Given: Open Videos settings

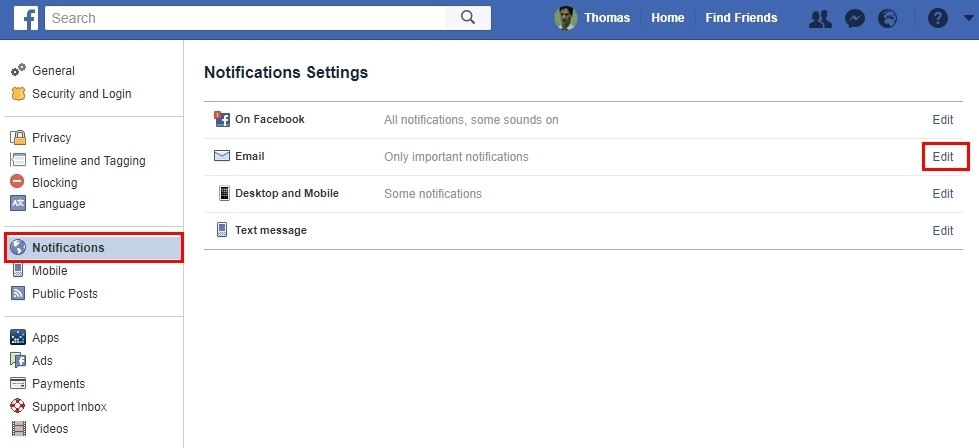Looking at the screenshot, I should point(50,429).
